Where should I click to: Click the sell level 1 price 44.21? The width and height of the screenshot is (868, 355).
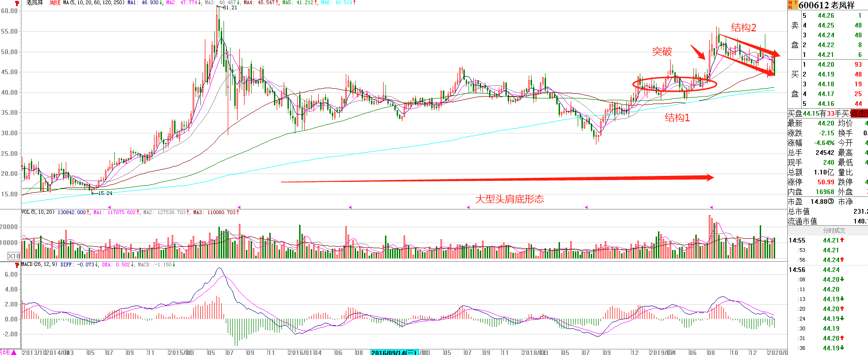coord(826,55)
